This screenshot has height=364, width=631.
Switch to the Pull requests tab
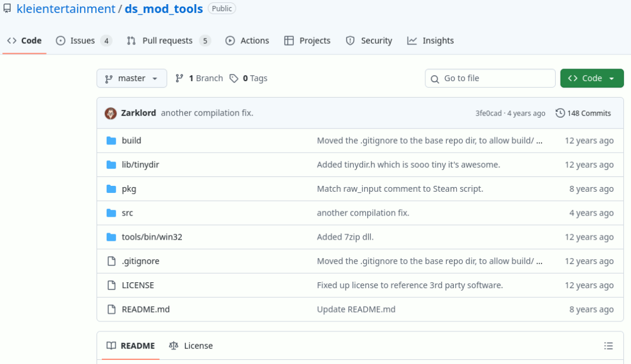point(168,41)
